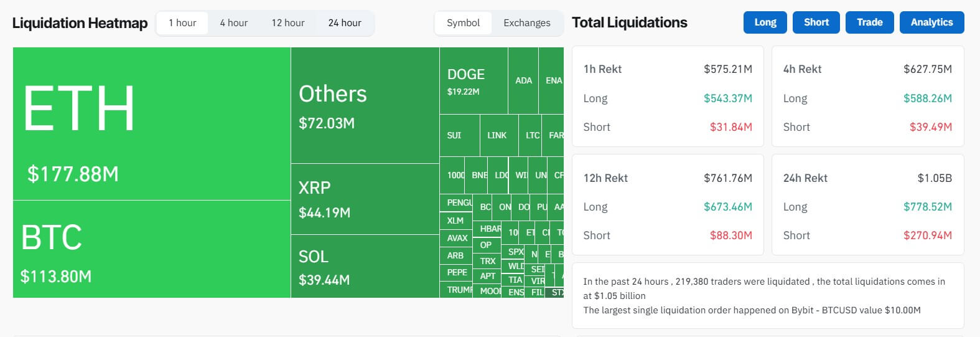Switch heatmap to 4 hour view
The width and height of the screenshot is (980, 337).
point(233,23)
